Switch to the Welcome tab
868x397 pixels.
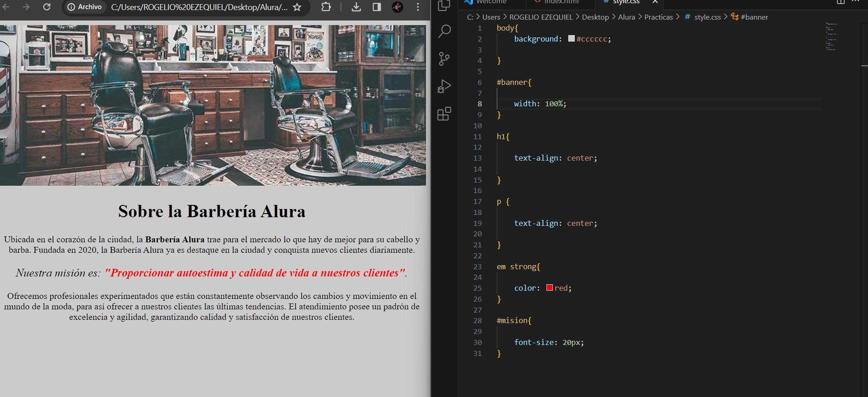491,3
